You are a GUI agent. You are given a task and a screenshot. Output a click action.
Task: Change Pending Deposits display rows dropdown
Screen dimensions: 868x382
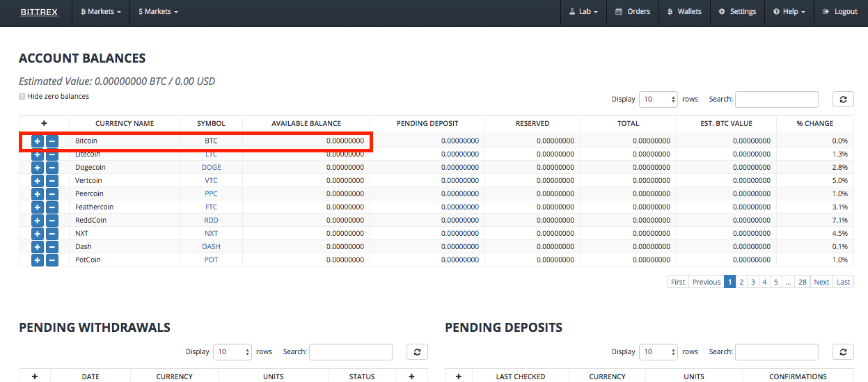point(658,352)
